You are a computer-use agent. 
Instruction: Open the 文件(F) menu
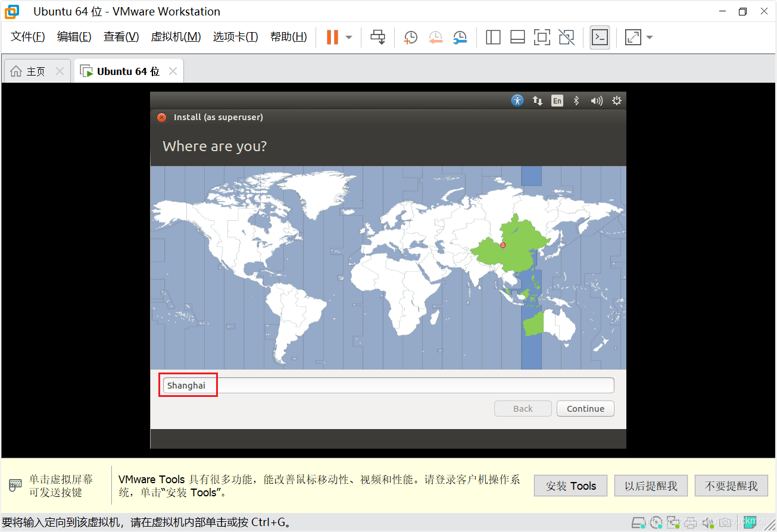(x=28, y=37)
